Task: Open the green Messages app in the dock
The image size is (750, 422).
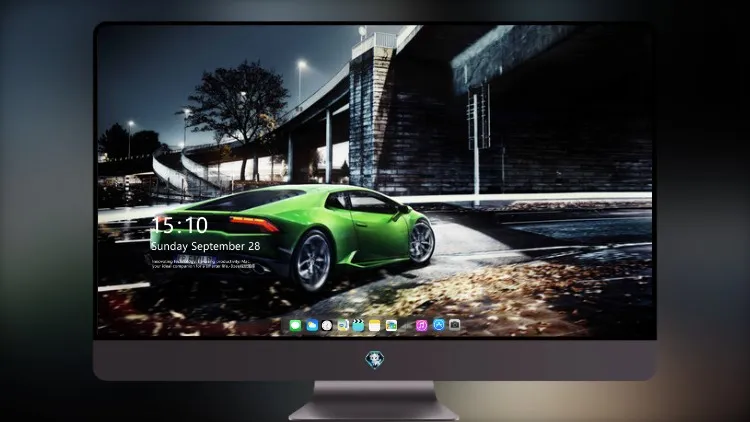Action: tap(295, 326)
